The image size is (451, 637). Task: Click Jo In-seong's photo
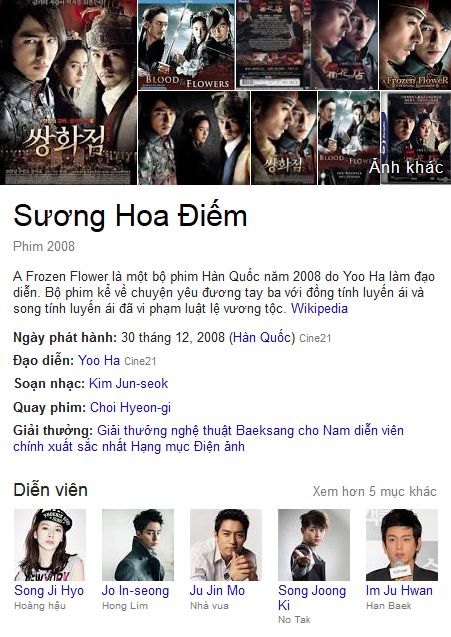coord(138,545)
